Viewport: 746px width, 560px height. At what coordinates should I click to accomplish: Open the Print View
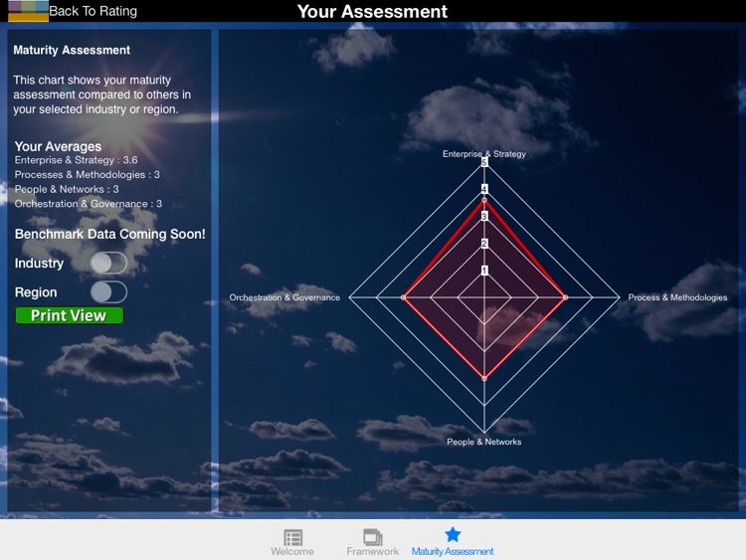tap(70, 315)
